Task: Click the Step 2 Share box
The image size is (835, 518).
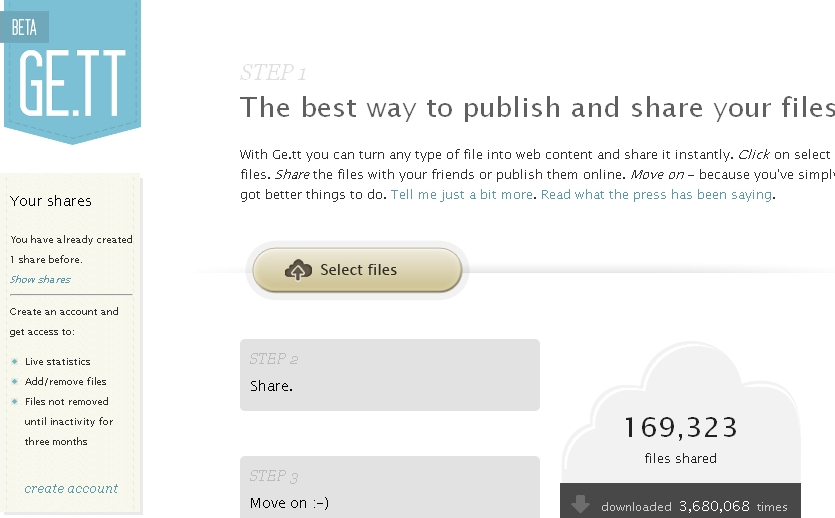Action: (x=389, y=375)
